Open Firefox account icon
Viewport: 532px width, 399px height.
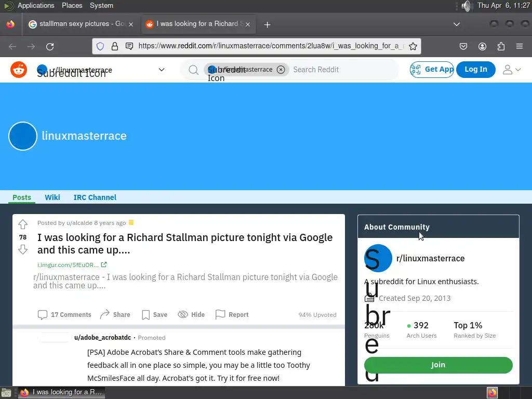(x=482, y=46)
